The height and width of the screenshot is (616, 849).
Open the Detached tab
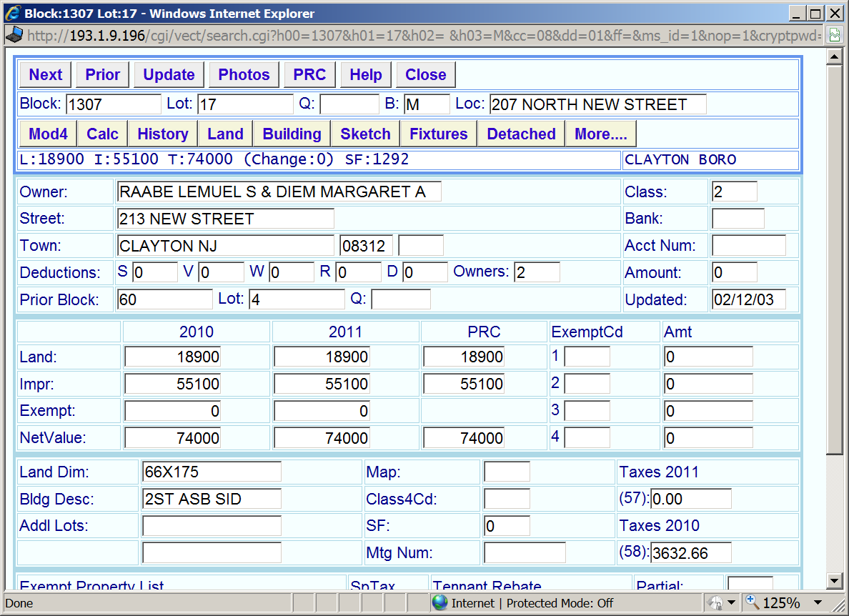pos(521,134)
